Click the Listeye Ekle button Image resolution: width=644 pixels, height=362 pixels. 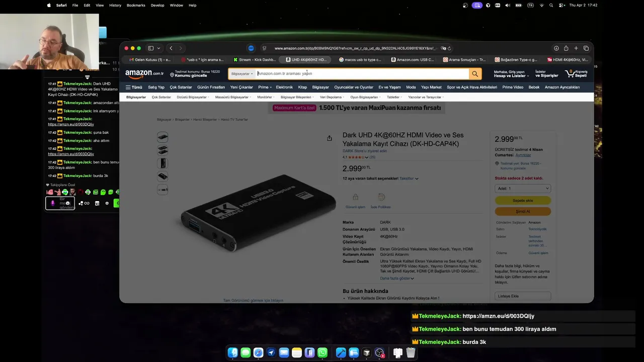(x=523, y=296)
